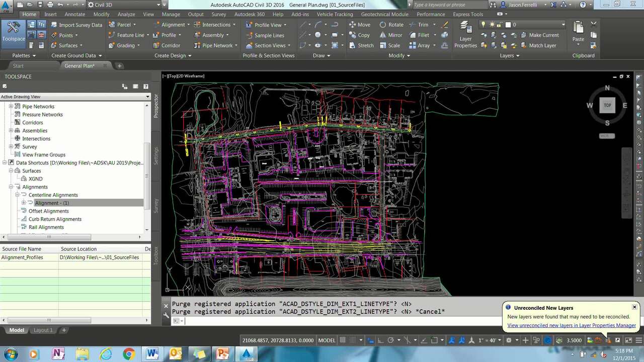This screenshot has height=362, width=644.
Task: Toggle the layer freeze sun icon
Action: coord(491,25)
